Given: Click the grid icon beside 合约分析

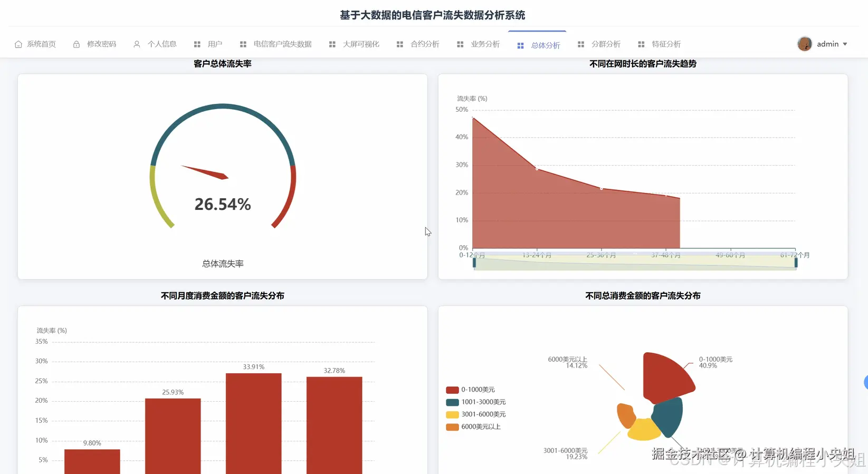Looking at the screenshot, I should pyautogui.click(x=400, y=44).
